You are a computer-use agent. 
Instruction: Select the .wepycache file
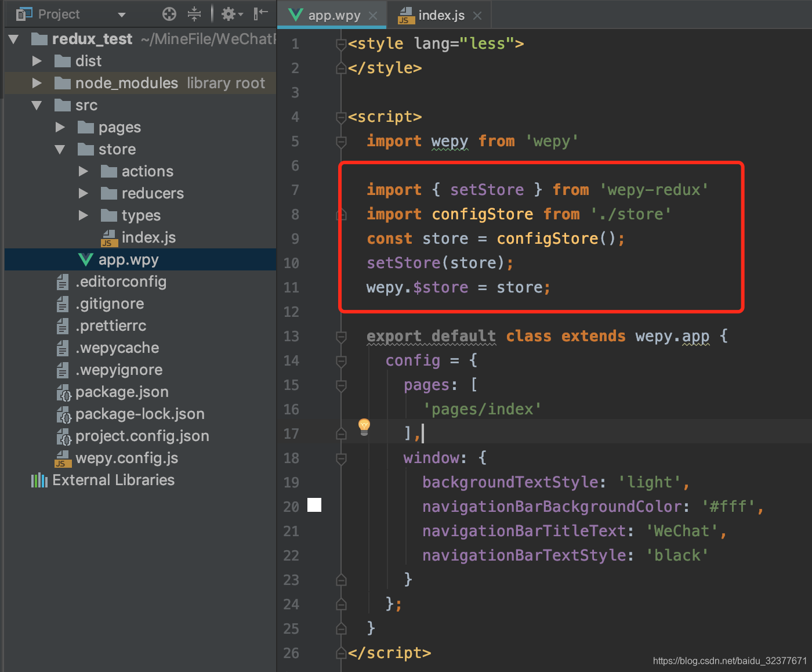117,348
